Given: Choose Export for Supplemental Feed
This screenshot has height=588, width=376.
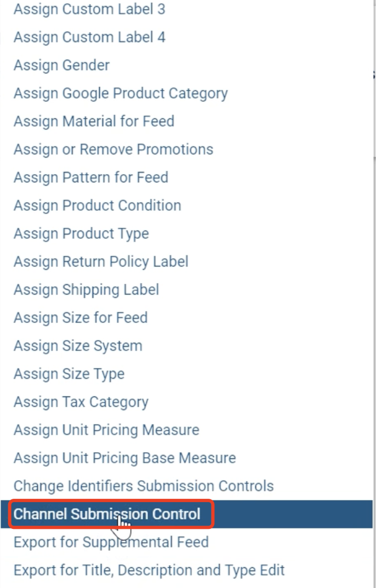Looking at the screenshot, I should click(x=111, y=542).
